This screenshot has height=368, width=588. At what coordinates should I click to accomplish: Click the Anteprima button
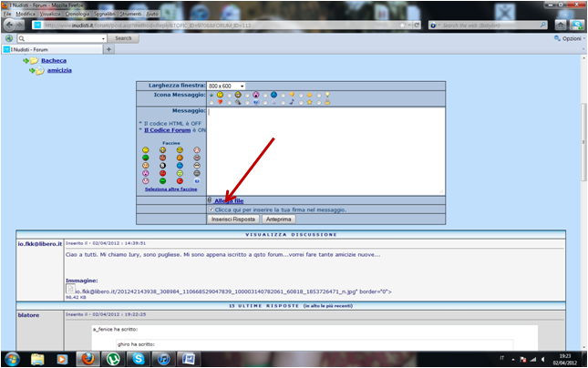tap(278, 220)
